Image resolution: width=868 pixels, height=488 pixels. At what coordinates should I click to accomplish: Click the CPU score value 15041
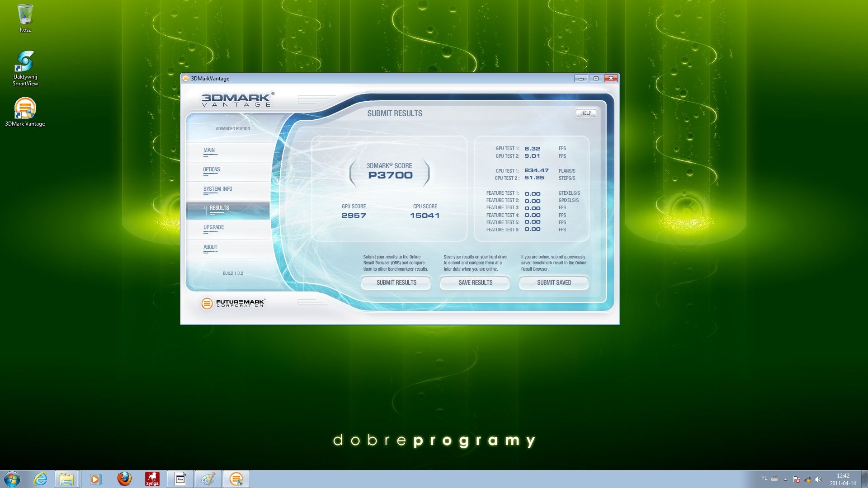point(425,216)
